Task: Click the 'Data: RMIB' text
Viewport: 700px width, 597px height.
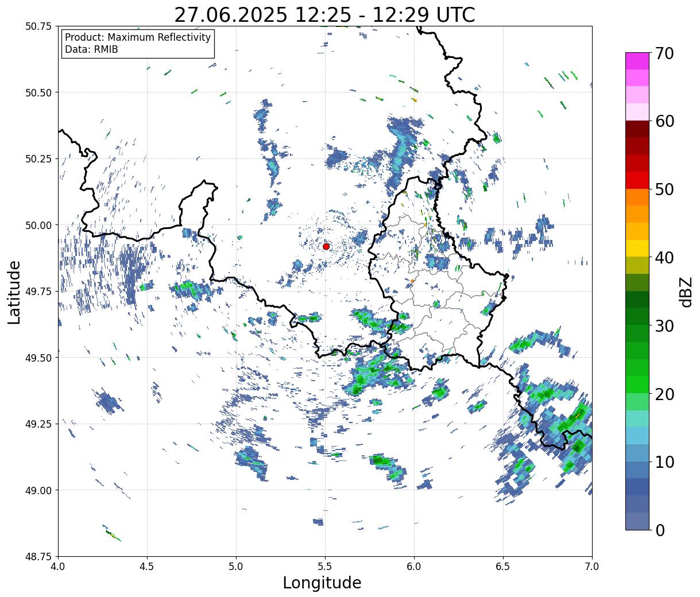Action: pos(91,50)
